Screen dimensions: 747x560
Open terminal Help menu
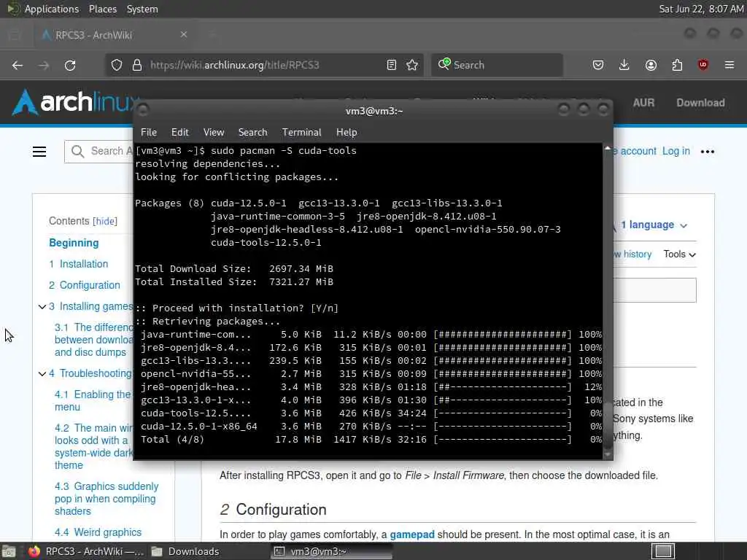coord(347,133)
